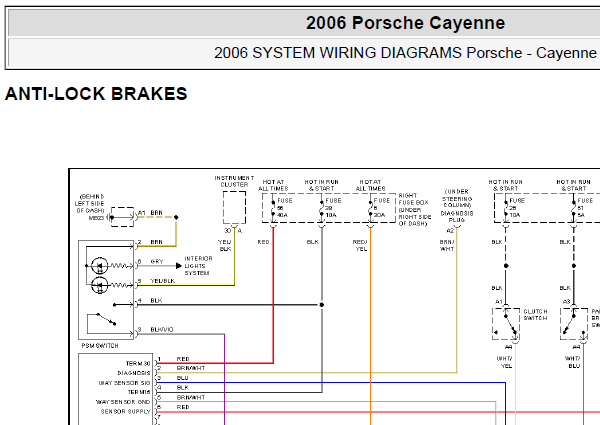Click the "A2" connector label at diagnosis plug
The width and height of the screenshot is (600, 425).
point(450,230)
